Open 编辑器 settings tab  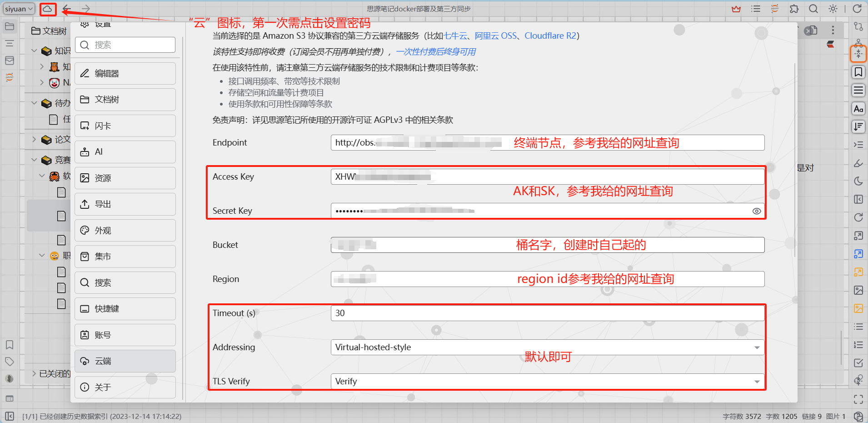[125, 73]
